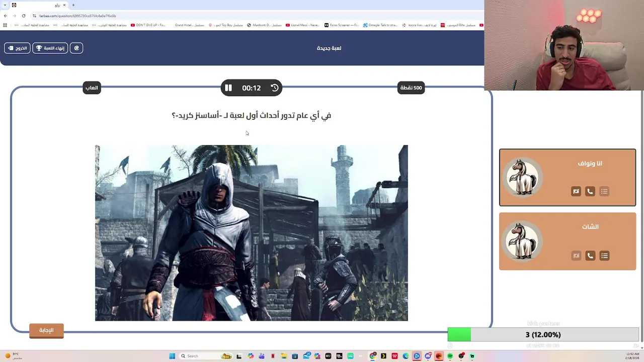Reset the timer with the history icon
The width and height of the screenshot is (644, 362).
pyautogui.click(x=275, y=88)
